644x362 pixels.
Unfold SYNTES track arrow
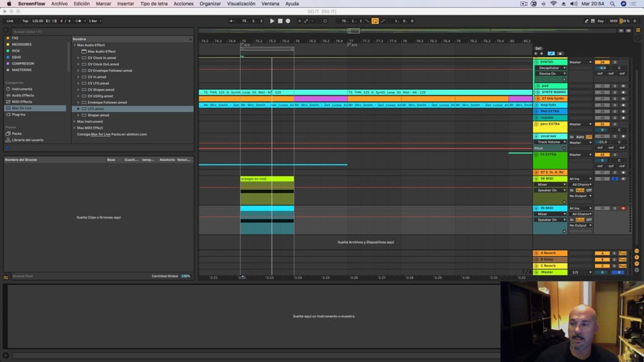tap(536, 62)
